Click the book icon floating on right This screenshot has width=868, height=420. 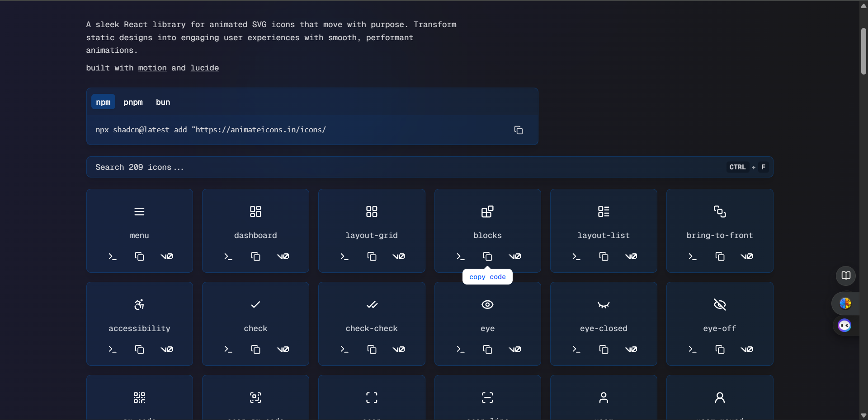point(846,275)
